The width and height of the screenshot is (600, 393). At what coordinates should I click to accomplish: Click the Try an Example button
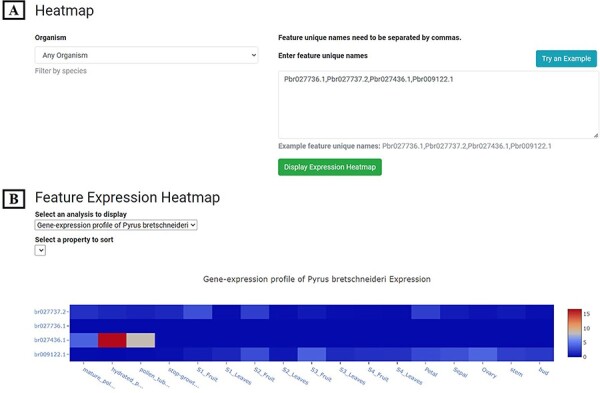point(566,59)
